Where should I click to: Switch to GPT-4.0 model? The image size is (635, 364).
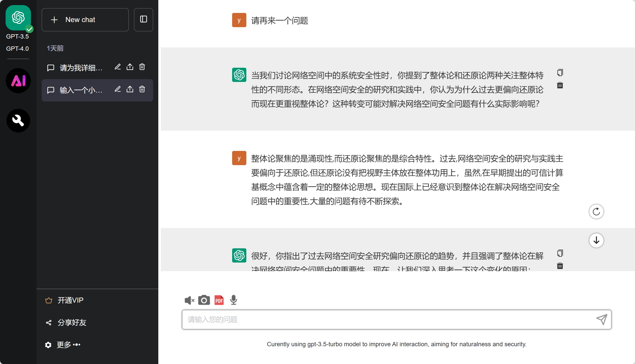coord(17,48)
